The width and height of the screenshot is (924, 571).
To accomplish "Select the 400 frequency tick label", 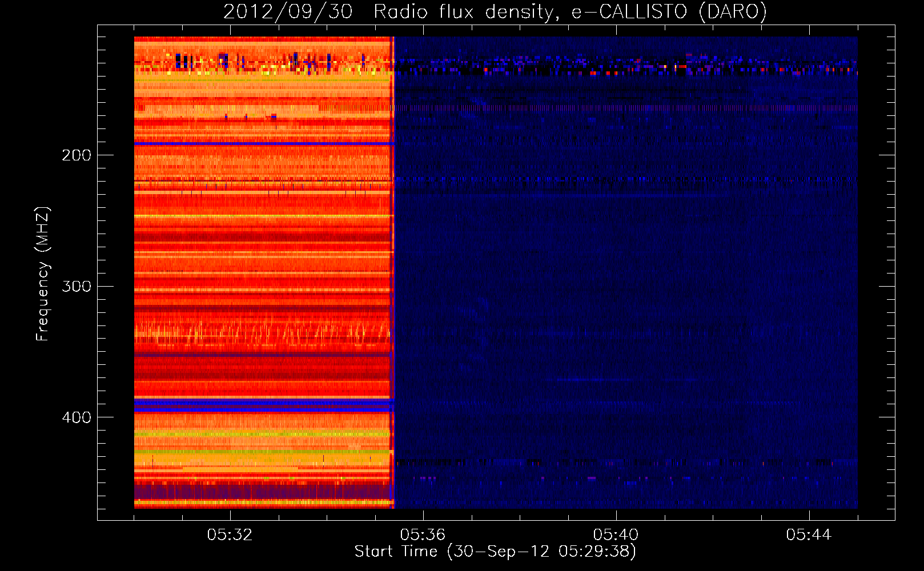I will [77, 417].
